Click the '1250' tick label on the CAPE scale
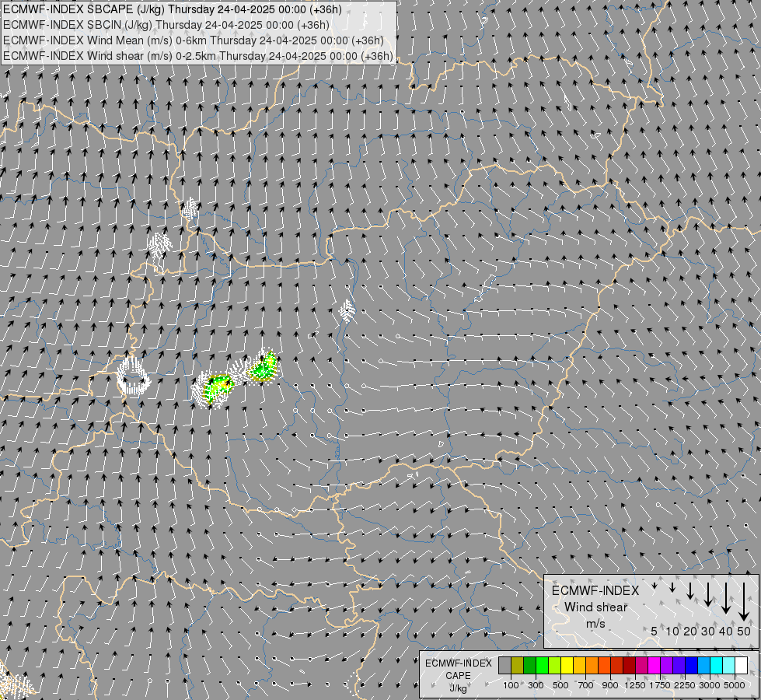Screen dimensions: 761x700 tap(635, 685)
